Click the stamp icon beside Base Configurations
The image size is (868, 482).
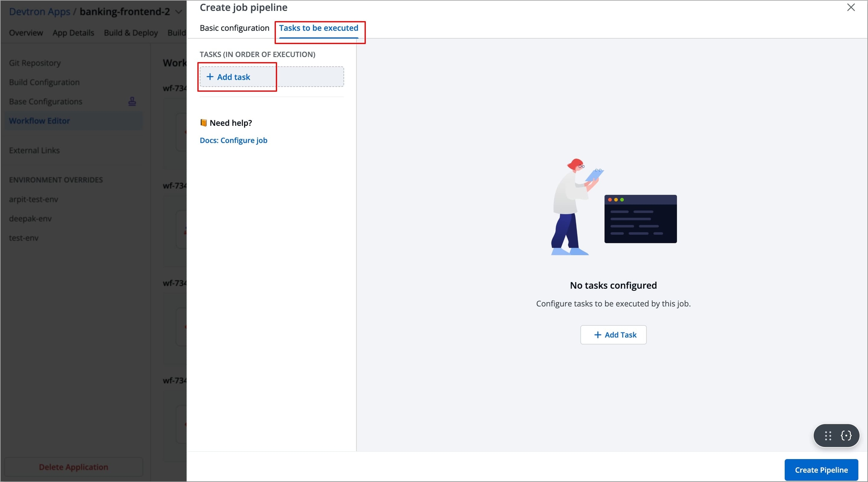tap(132, 101)
